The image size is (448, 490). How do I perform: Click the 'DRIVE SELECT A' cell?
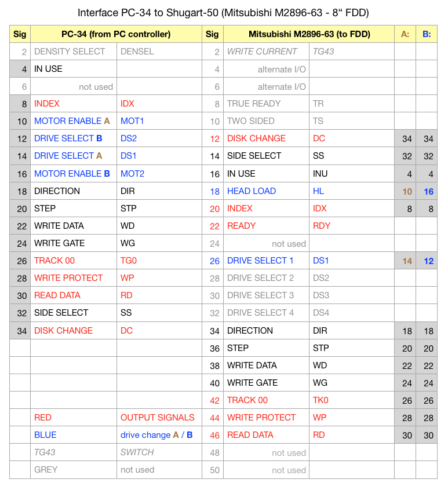click(x=74, y=156)
